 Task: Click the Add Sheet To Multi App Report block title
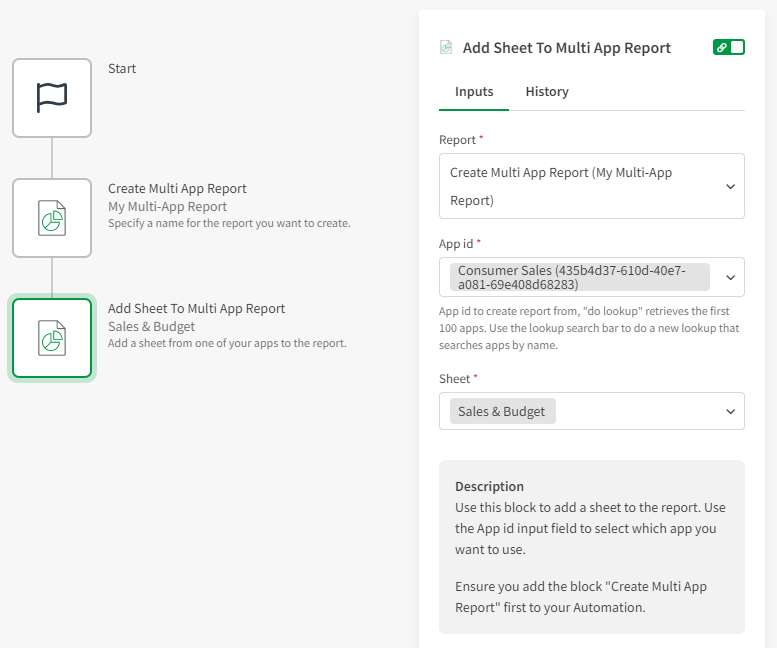click(x=196, y=308)
